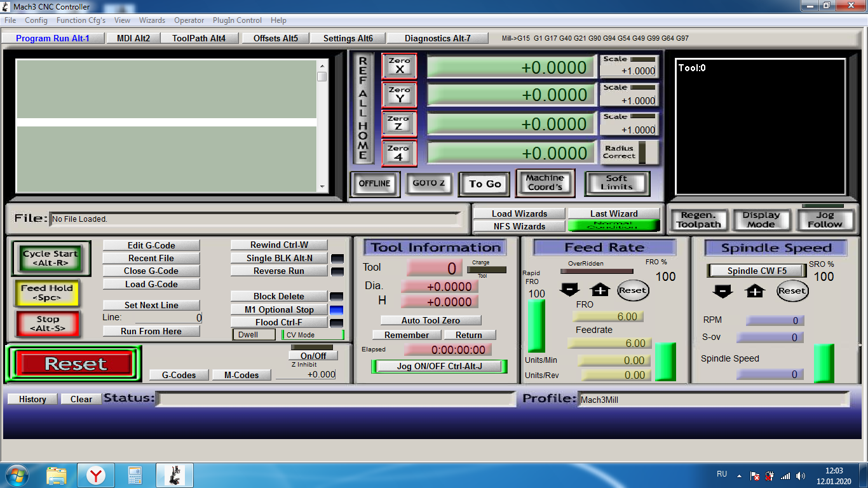
Task: Click the volume speaker tray icon
Action: [801, 476]
